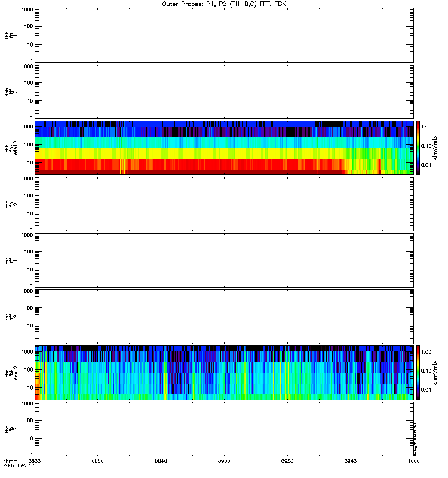The width and height of the screenshot is (448, 478).
Task: Click the '100' tick of thc fbk panel
Action: [29, 370]
